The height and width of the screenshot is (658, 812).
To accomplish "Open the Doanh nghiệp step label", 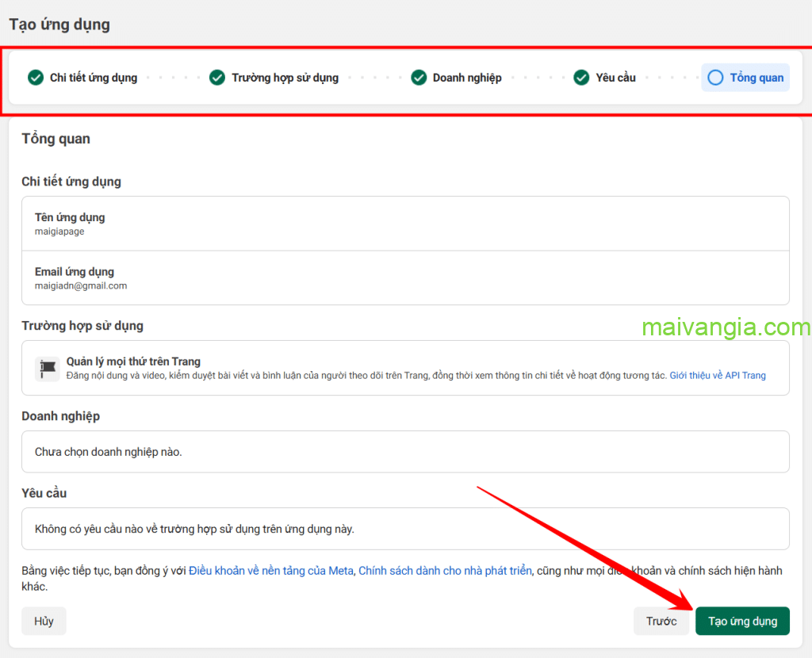I will coord(467,78).
